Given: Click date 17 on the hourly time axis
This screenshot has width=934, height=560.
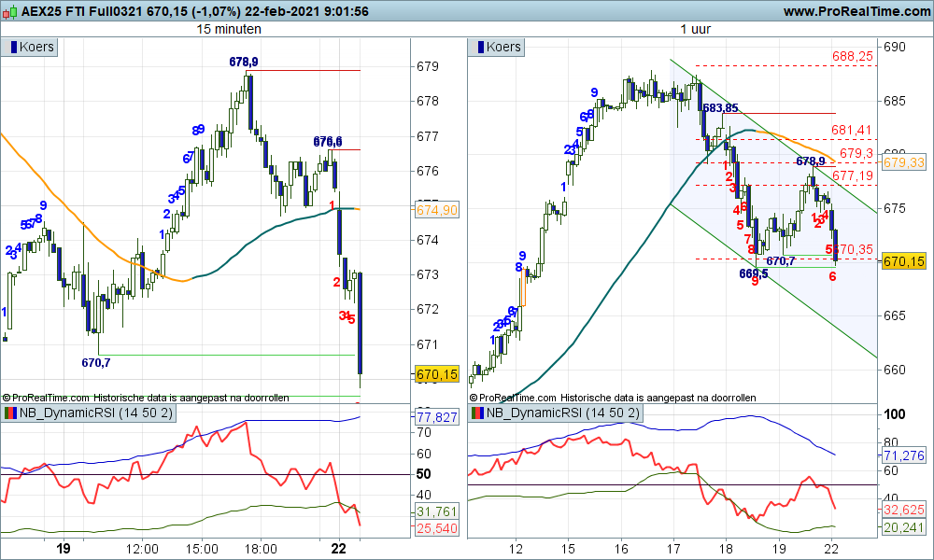Looking at the screenshot, I should click(x=673, y=549).
